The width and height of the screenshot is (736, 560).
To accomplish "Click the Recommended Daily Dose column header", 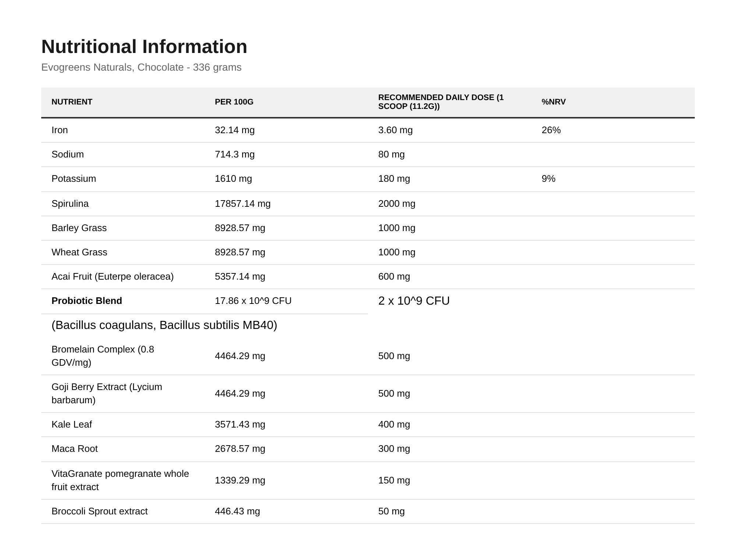I will 441,102.
